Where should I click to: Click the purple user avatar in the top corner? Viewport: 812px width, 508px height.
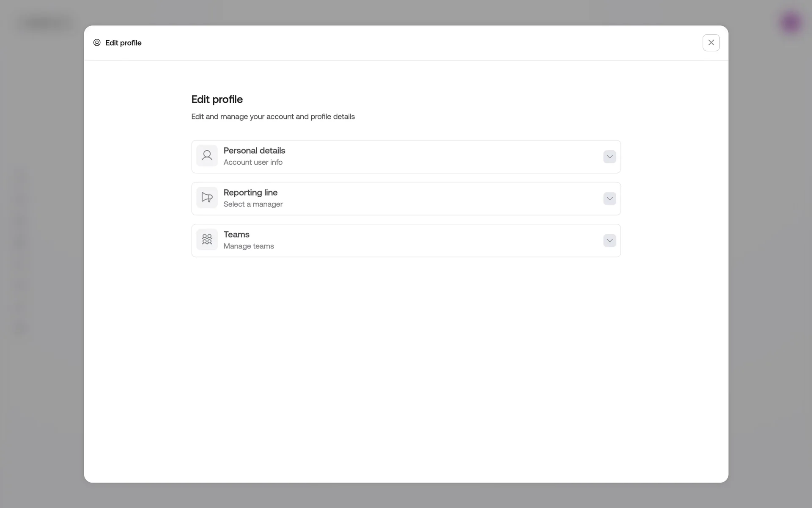tap(790, 22)
